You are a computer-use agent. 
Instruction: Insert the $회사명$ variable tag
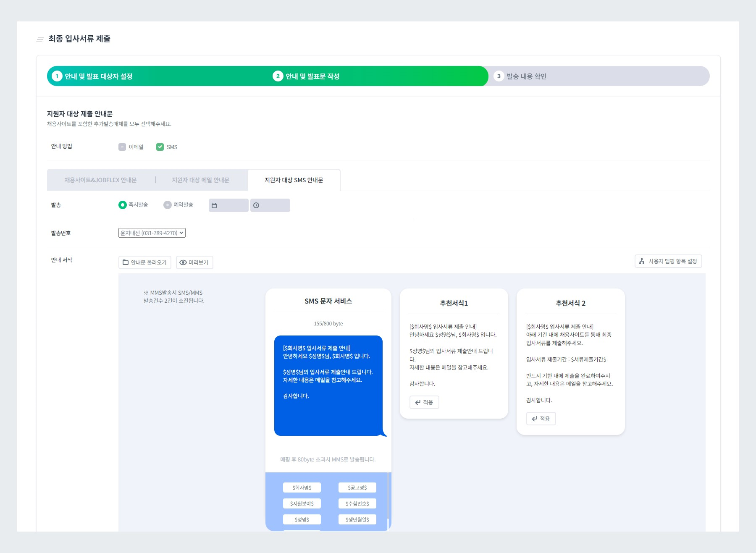pos(302,487)
